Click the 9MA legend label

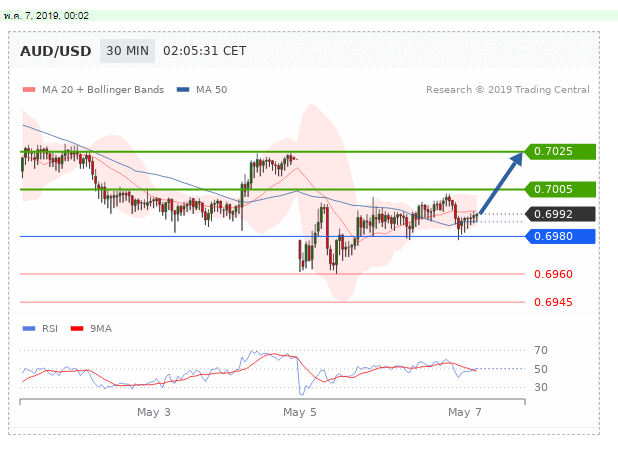tap(101, 329)
